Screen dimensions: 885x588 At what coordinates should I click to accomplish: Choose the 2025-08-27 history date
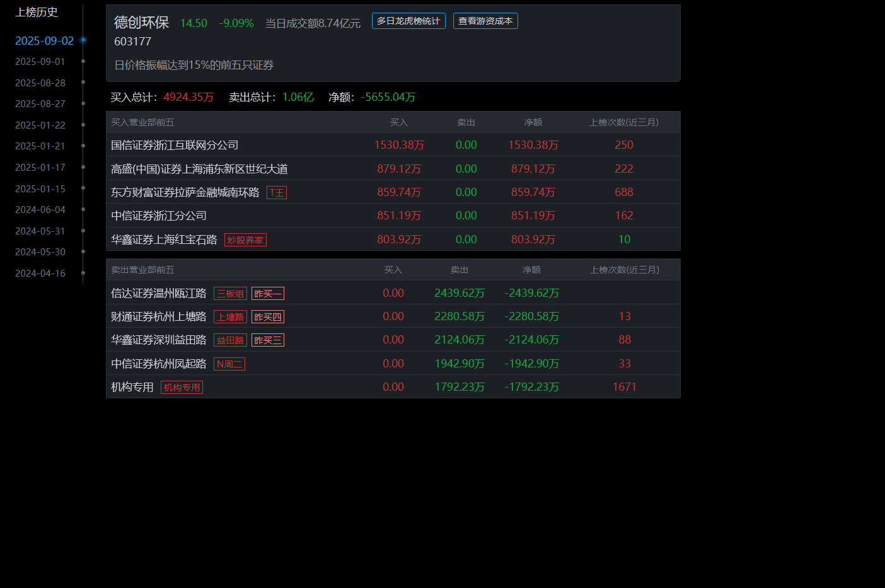pos(40,104)
